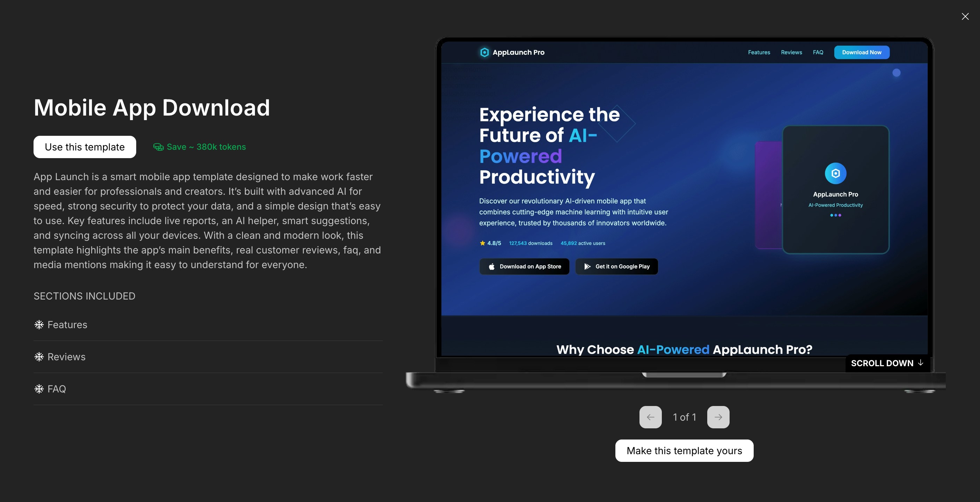Viewport: 980px width, 502px height.
Task: Click the SCROLL DOWN indicator
Action: coord(887,363)
